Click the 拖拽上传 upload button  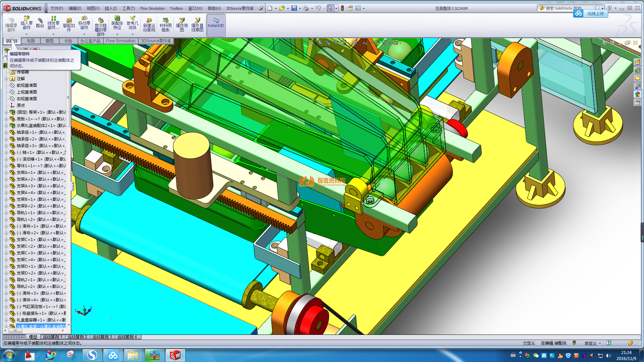(595, 14)
